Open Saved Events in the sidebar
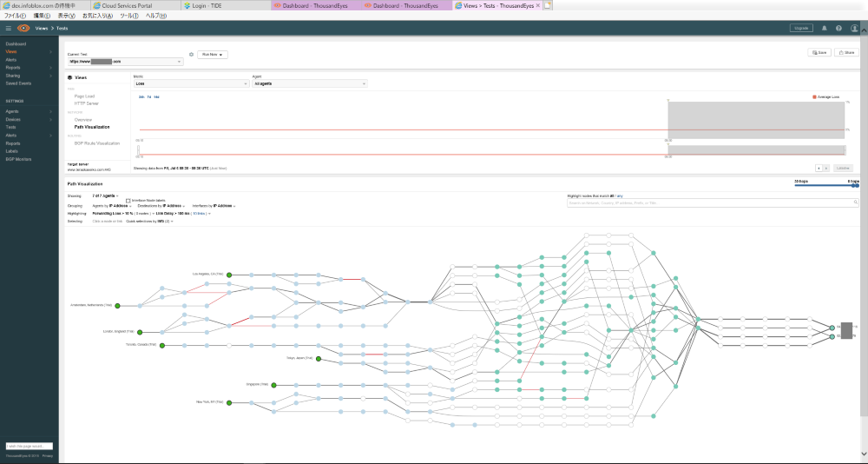The image size is (868, 464). pyautogui.click(x=19, y=83)
